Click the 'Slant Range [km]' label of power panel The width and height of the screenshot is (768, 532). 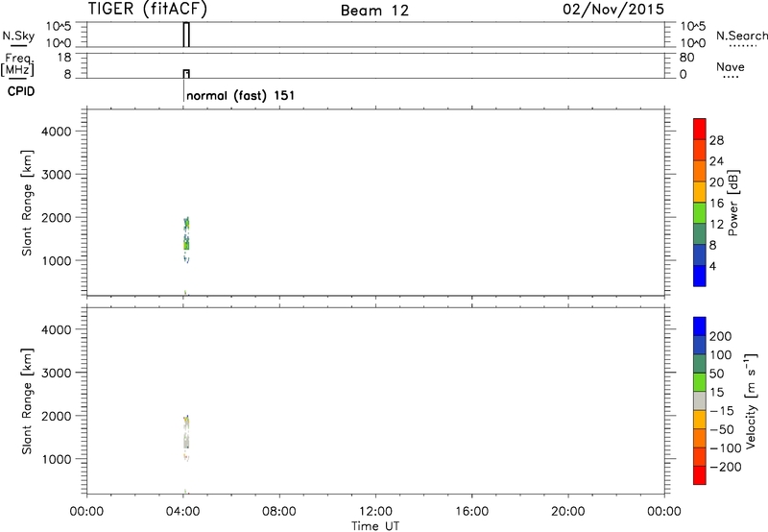tap(27, 203)
